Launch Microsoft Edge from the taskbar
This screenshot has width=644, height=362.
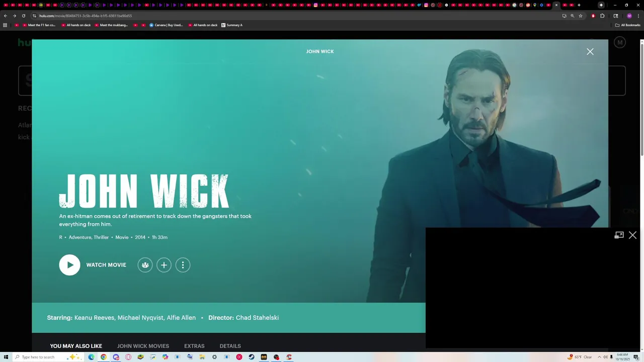click(x=91, y=357)
